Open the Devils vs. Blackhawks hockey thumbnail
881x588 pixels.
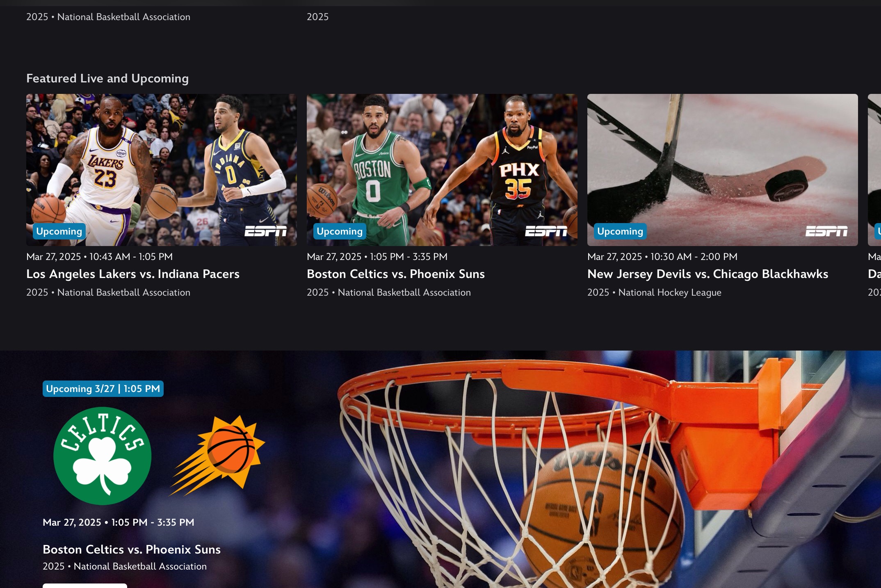[722, 170]
